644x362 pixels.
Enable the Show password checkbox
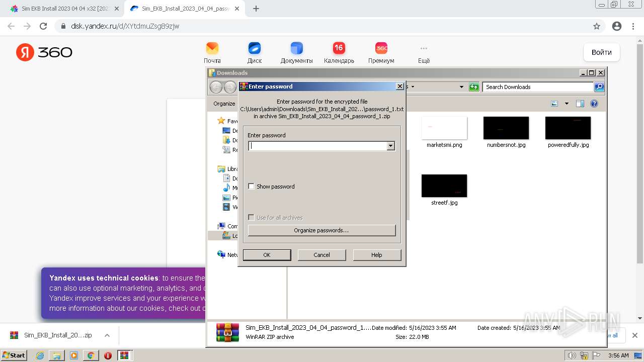pyautogui.click(x=252, y=187)
